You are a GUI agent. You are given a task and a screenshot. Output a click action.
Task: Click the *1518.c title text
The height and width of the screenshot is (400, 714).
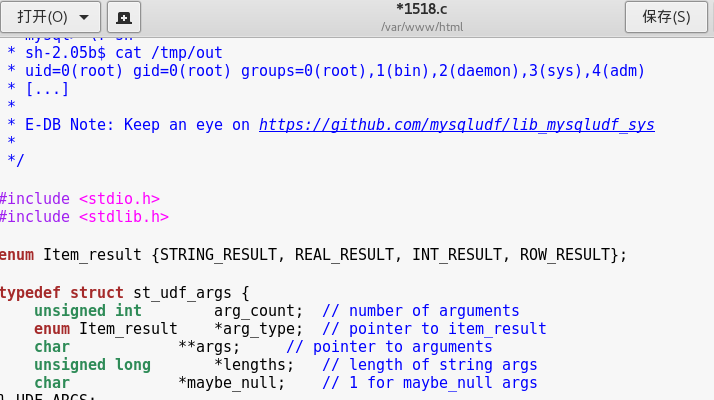pos(422,9)
